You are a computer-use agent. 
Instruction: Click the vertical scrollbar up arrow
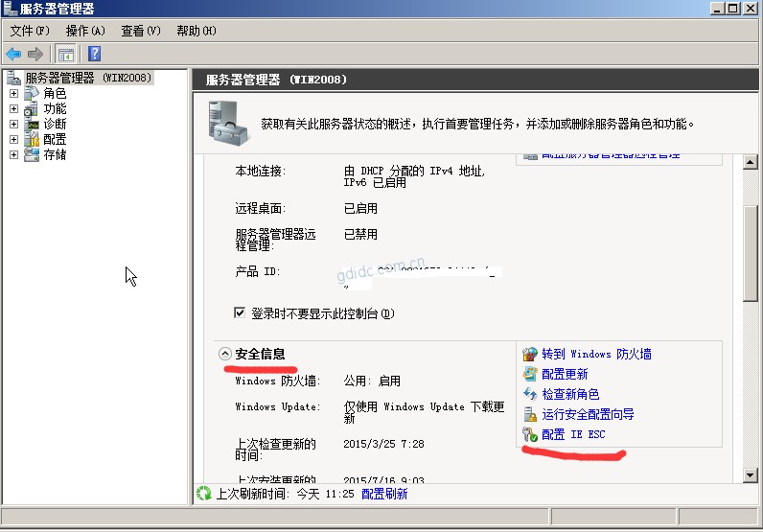[x=750, y=162]
